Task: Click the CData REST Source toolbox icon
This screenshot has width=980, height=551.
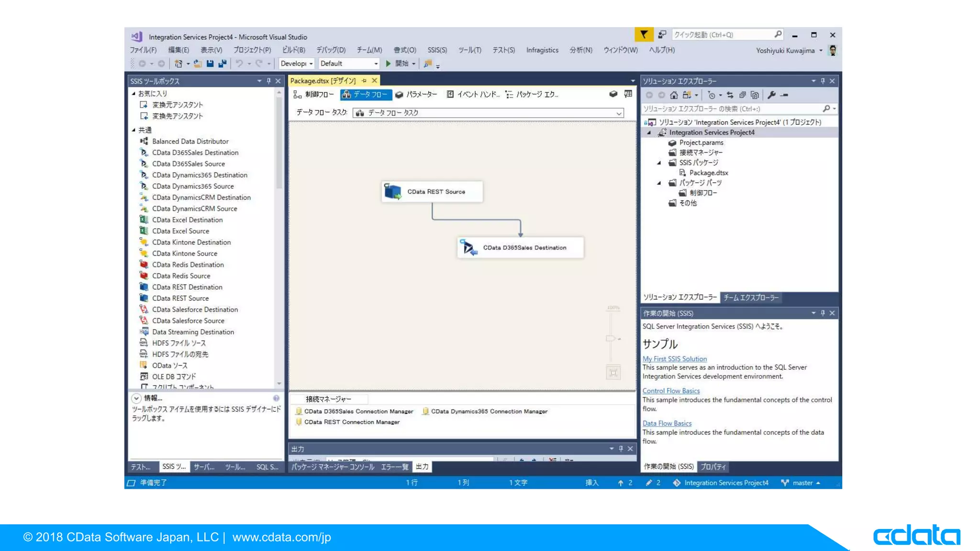Action: (144, 298)
